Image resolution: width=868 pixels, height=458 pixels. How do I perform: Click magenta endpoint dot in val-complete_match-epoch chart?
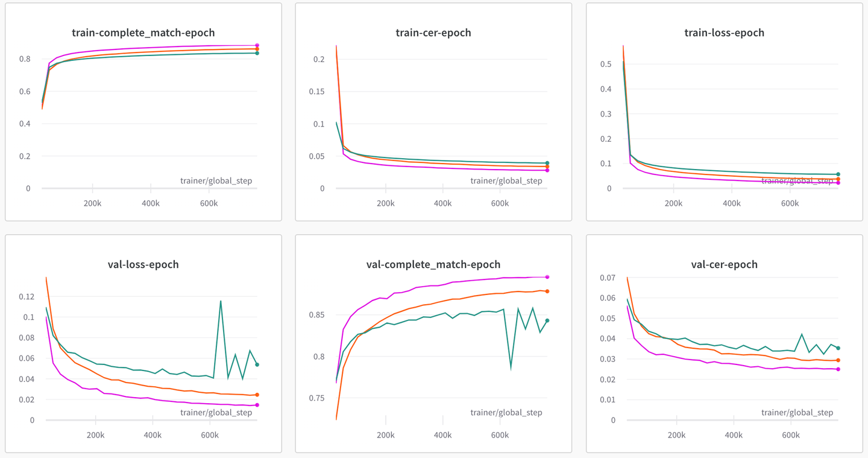tap(547, 277)
